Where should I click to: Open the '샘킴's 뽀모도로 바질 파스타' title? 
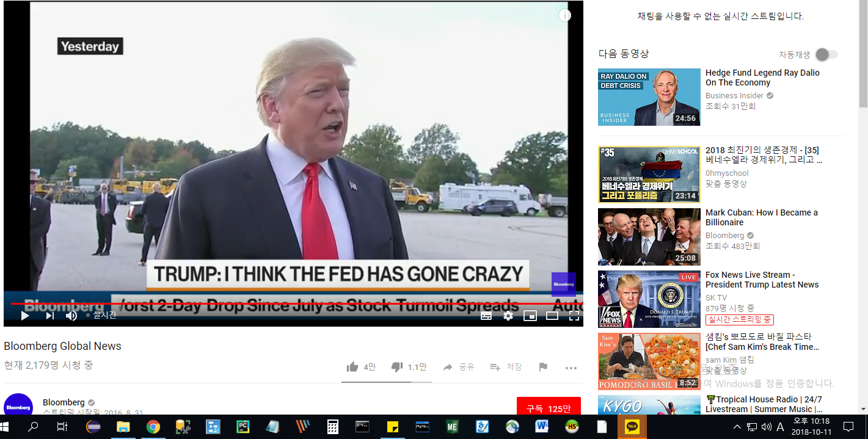point(762,342)
